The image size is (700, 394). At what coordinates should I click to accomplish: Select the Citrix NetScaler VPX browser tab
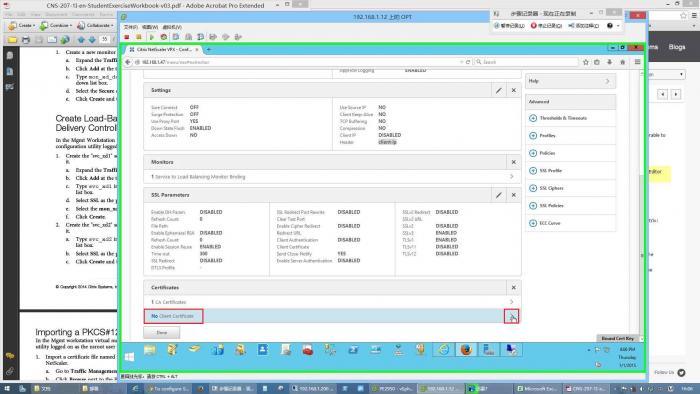163,50
